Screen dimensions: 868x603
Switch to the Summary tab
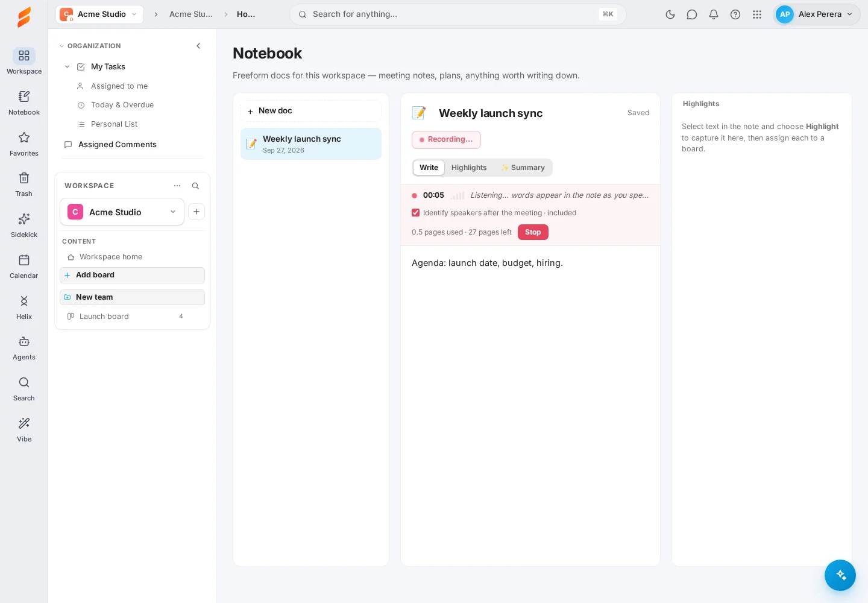pos(523,168)
